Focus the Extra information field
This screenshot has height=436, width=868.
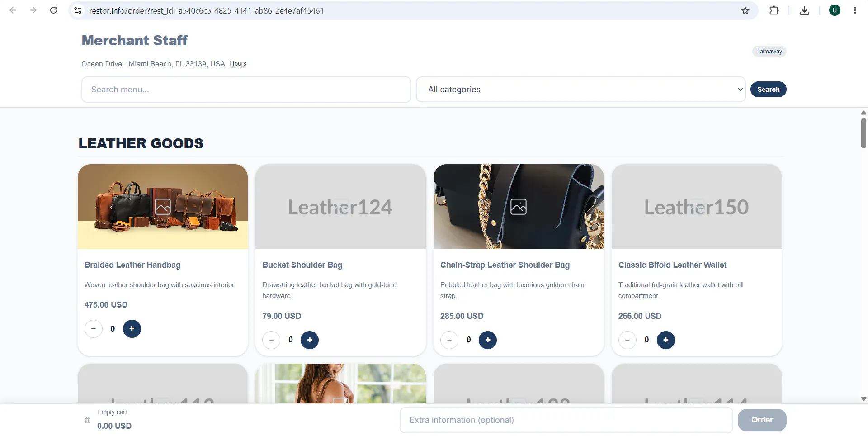point(566,420)
